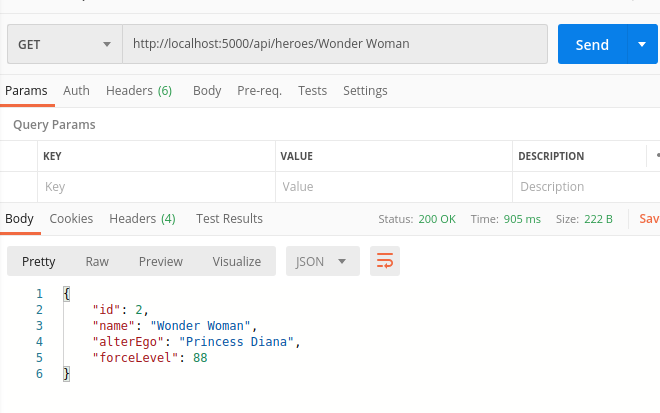Viewport: 660px width, 413px height.
Task: Switch to the Auth tab
Action: [x=76, y=90]
